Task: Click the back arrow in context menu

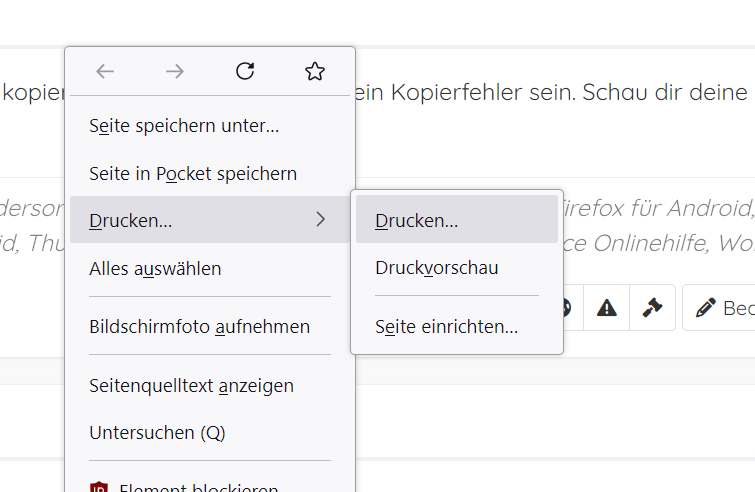Action: pyautogui.click(x=105, y=71)
